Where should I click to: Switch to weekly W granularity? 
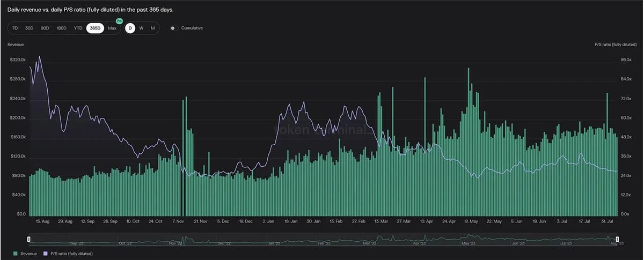pyautogui.click(x=141, y=28)
